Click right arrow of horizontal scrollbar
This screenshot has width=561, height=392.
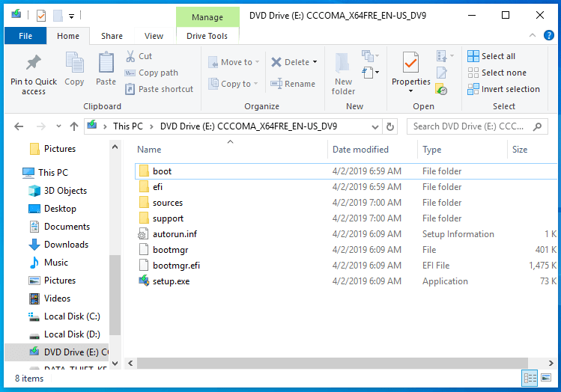pos(551,363)
